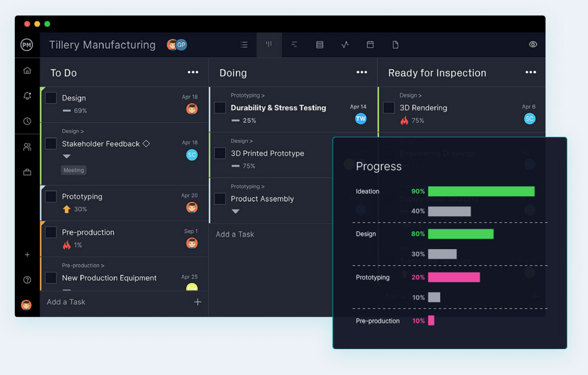This screenshot has width=588, height=375.
Task: Open the briefcase portfolio icon
Action: pos(27,172)
